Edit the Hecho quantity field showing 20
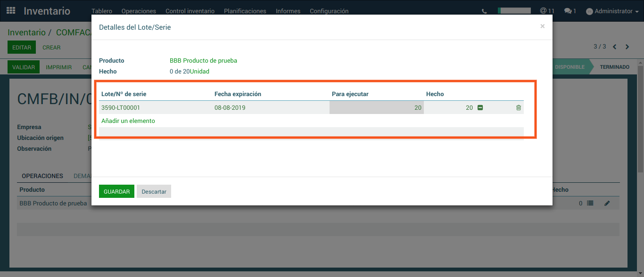This screenshot has width=644, height=277. coord(450,108)
